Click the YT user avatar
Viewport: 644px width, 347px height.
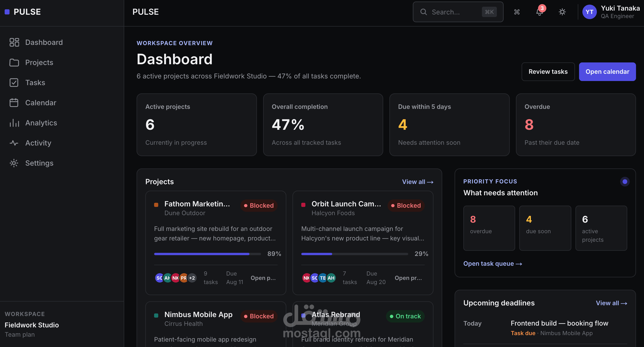[589, 12]
